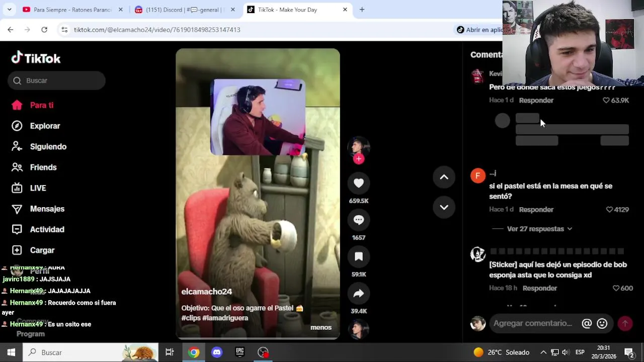Save video with bookmark icon

359,257
